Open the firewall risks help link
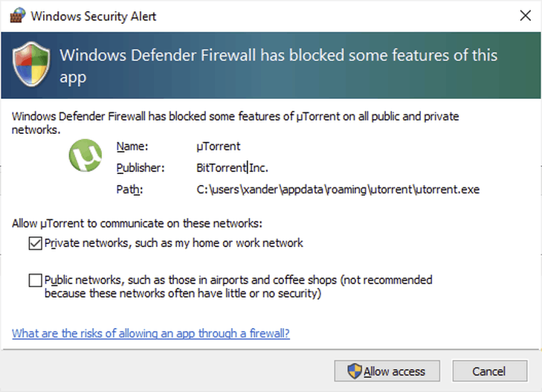This screenshot has width=542, height=392. click(151, 333)
